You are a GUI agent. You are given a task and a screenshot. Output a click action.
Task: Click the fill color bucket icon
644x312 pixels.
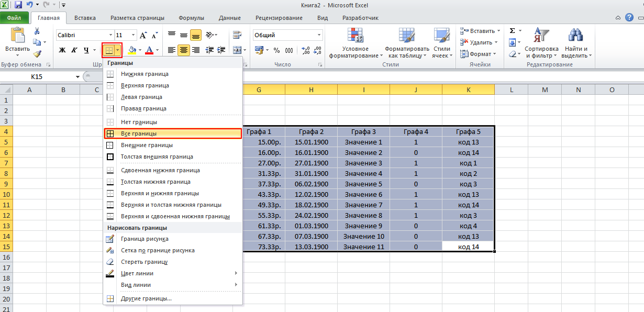tap(132, 50)
